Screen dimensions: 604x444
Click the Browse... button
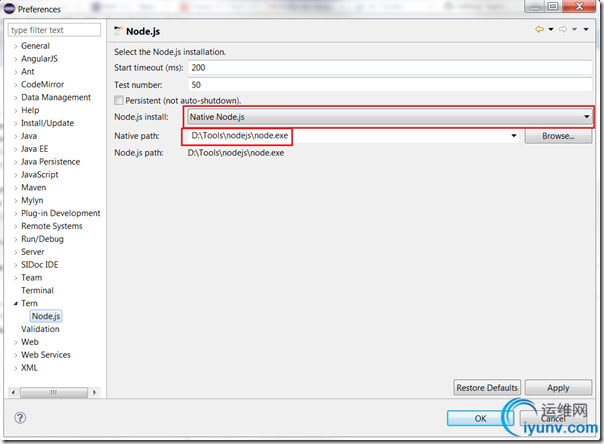click(x=558, y=136)
